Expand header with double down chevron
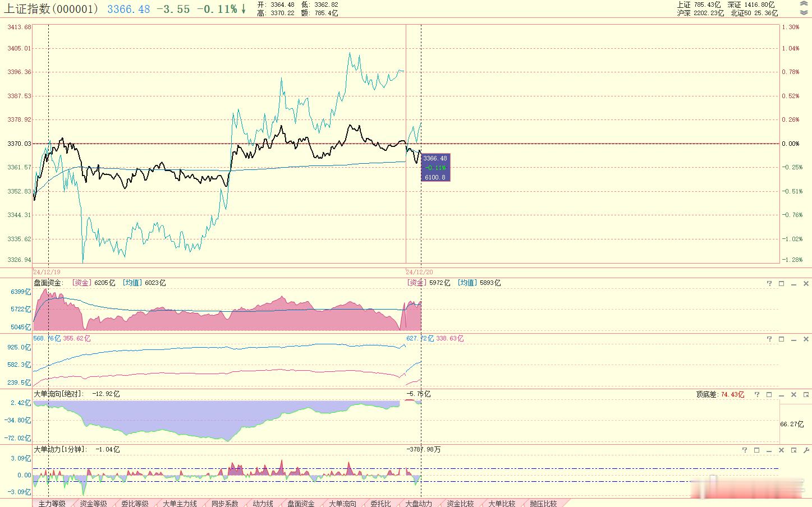The image size is (812, 507). pos(804,12)
